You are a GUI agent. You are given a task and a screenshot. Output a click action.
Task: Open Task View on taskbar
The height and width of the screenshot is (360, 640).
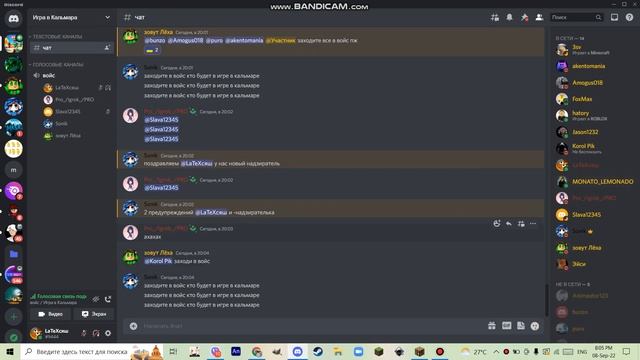(x=173, y=351)
